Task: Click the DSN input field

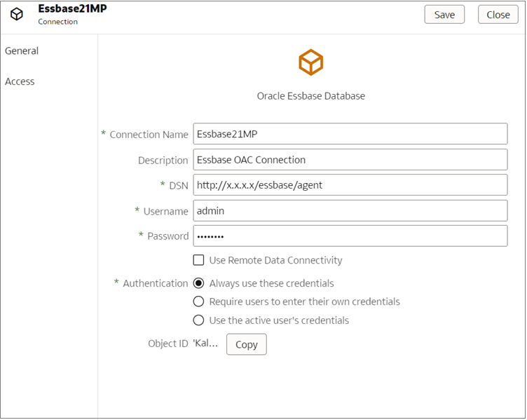Action: [x=350, y=185]
